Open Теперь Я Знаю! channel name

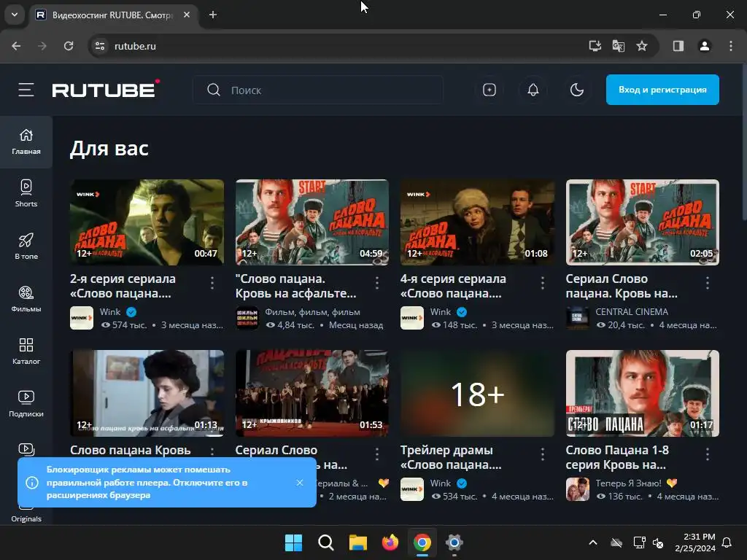click(x=628, y=483)
